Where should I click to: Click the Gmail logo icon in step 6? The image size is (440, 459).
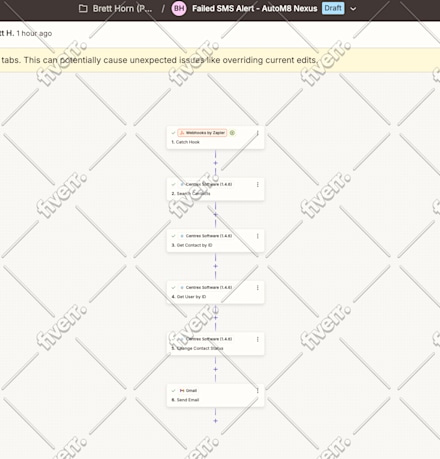182,391
